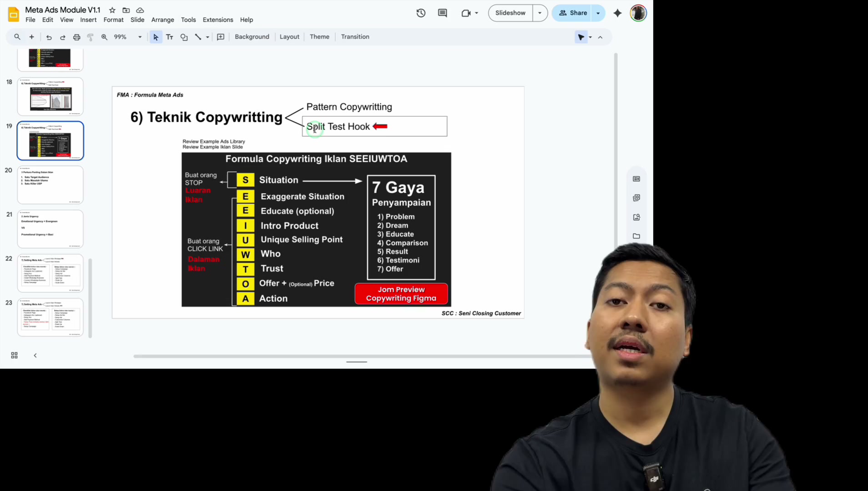The width and height of the screenshot is (868, 491).
Task: Open the Transition panel
Action: (x=355, y=37)
